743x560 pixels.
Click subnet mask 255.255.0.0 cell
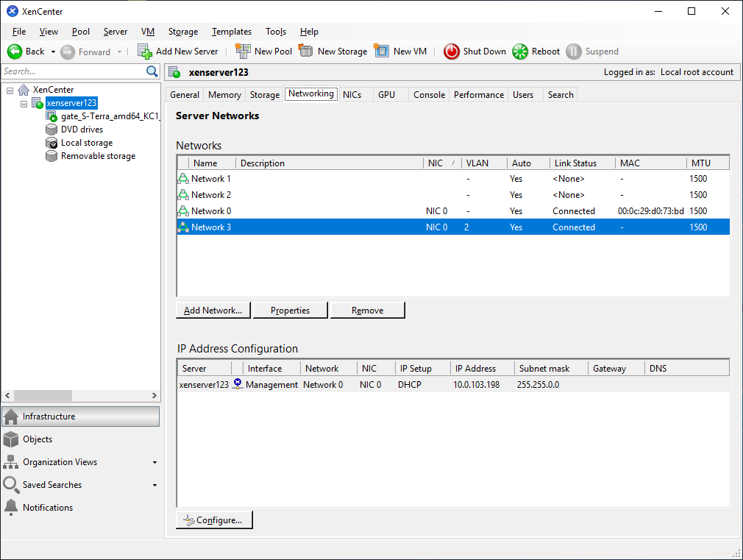(x=538, y=385)
